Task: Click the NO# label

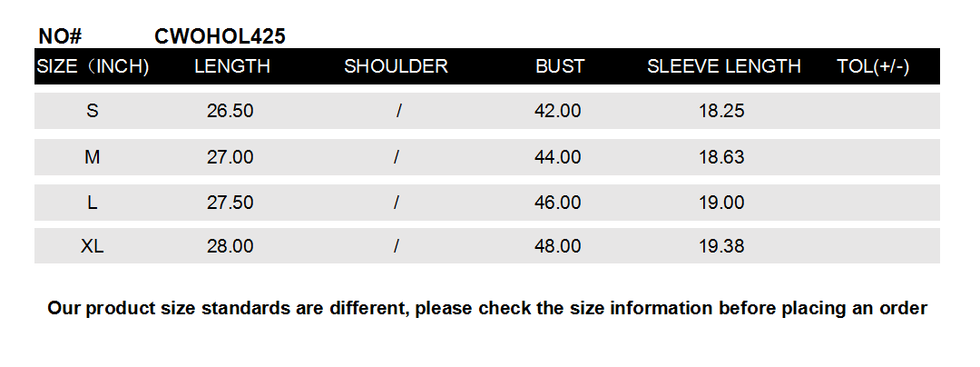Action: pyautogui.click(x=60, y=36)
